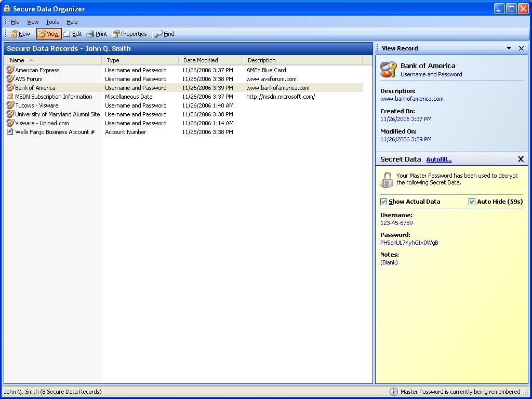Select Wells Fargo Business Account # record
Viewport: 532px width, 399px height.
click(x=55, y=131)
